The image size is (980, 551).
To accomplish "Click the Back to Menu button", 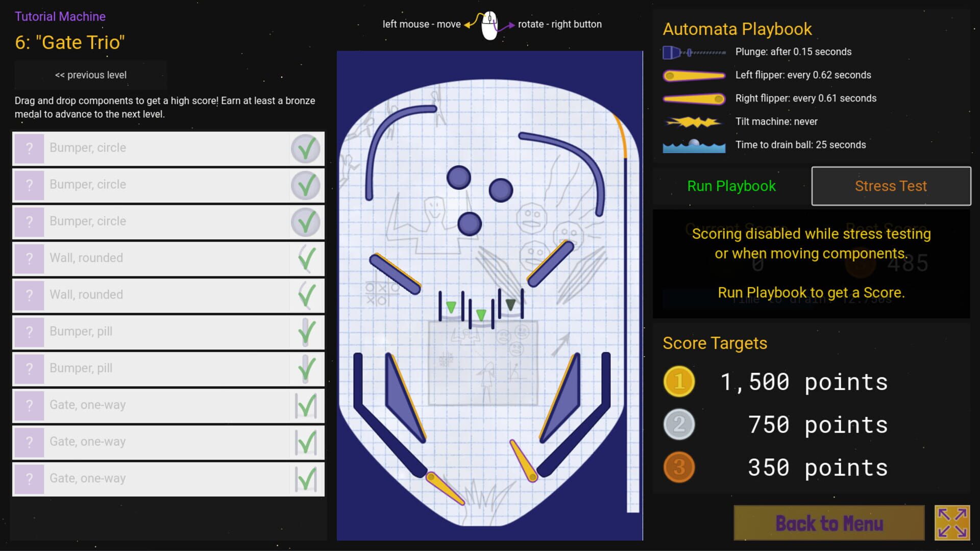I will (828, 523).
